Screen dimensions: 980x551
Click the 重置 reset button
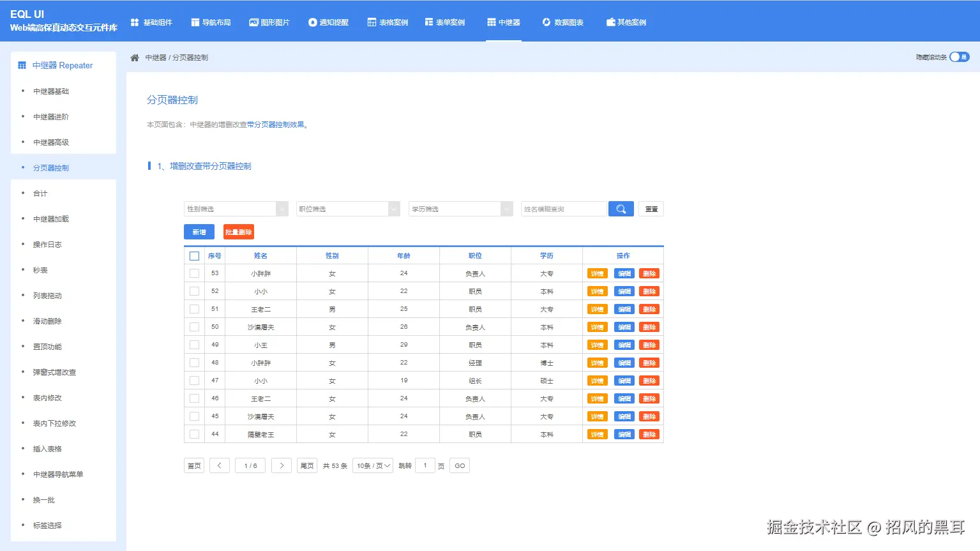click(x=651, y=209)
